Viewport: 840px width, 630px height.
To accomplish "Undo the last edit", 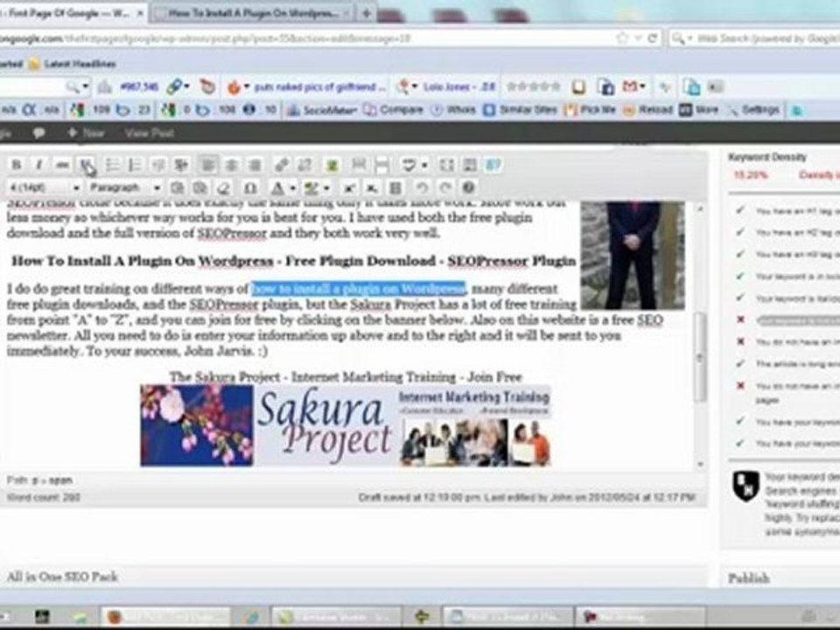I will click(x=422, y=188).
